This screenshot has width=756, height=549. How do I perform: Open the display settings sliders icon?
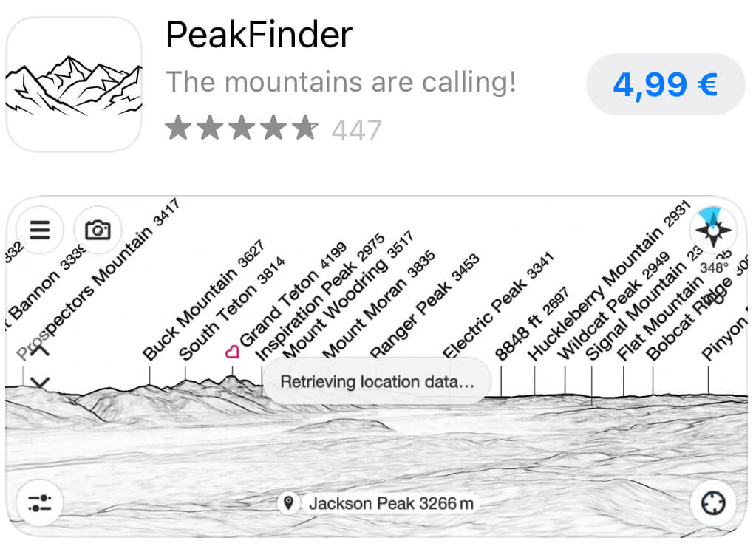[40, 502]
